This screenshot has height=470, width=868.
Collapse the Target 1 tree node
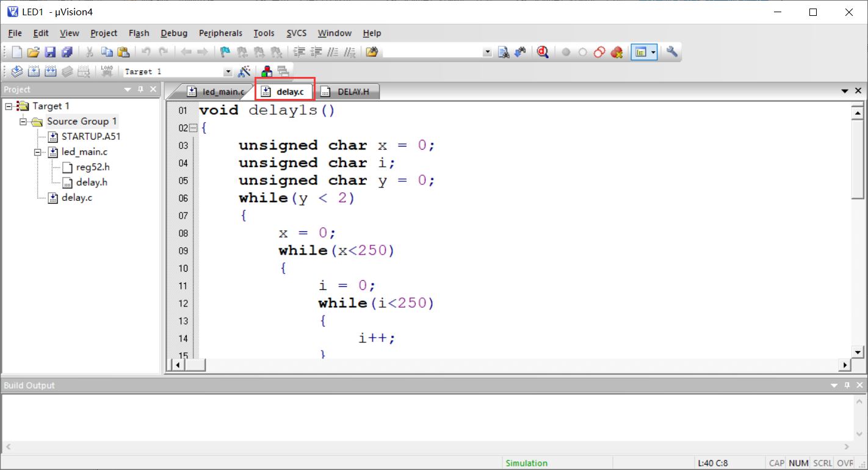coord(9,106)
